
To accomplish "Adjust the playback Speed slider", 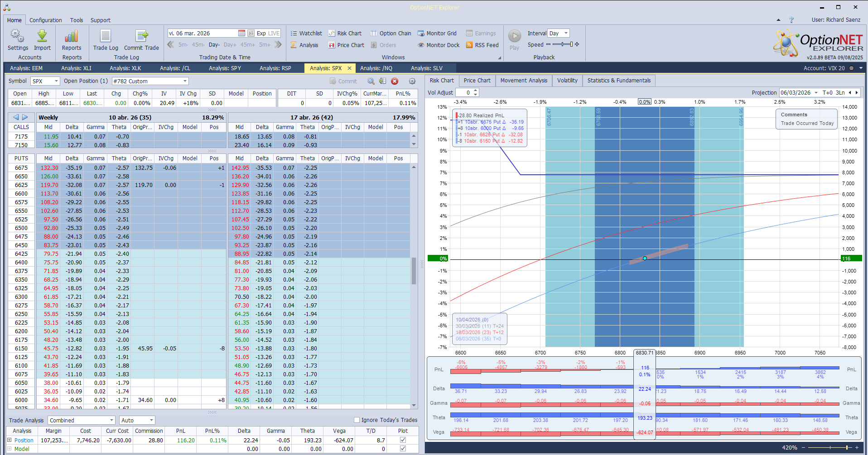I will pyautogui.click(x=562, y=44).
